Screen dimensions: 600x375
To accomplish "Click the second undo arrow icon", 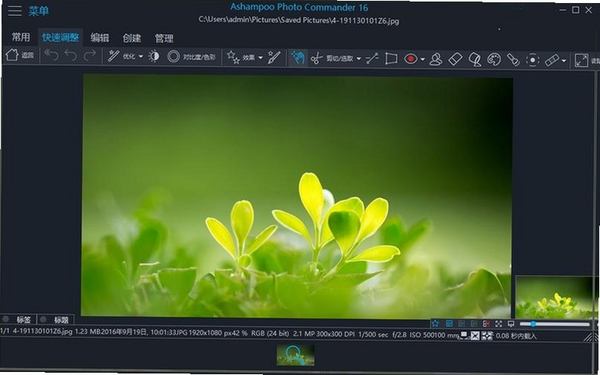I will 71,56.
